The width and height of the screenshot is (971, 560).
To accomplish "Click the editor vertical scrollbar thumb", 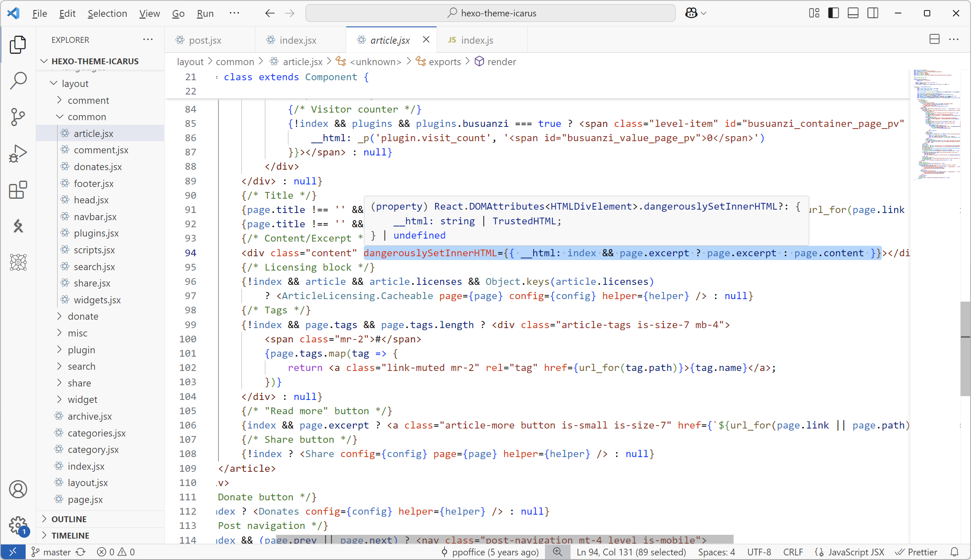I will (965, 349).
